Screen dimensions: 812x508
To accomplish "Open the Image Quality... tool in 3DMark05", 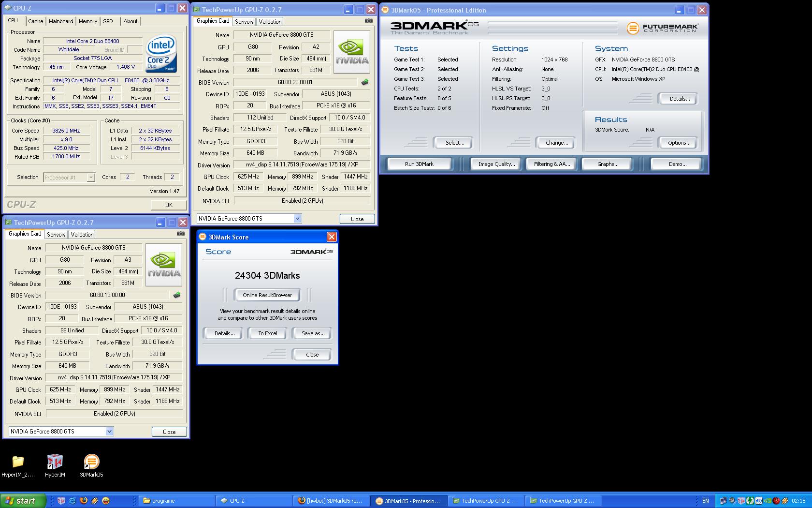I will point(496,164).
